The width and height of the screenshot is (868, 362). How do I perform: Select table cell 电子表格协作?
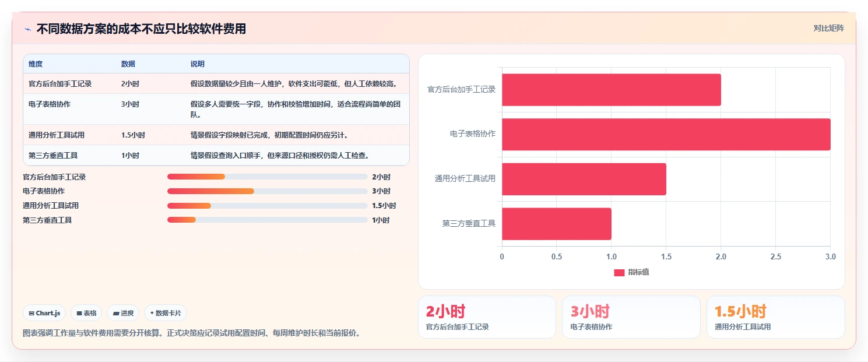click(x=50, y=104)
